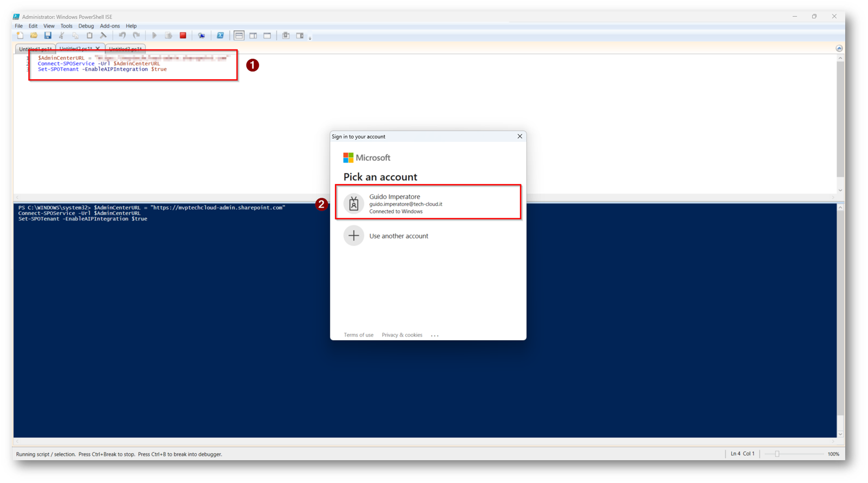Click the script pane scroll-down arrow
The width and height of the screenshot is (868, 483).
(x=840, y=190)
